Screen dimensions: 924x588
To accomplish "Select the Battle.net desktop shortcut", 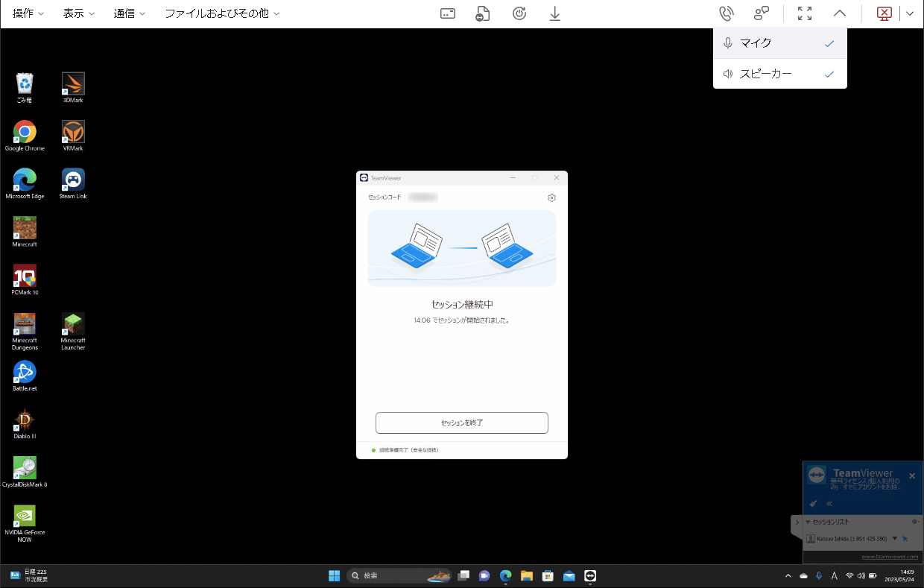I will (25, 376).
